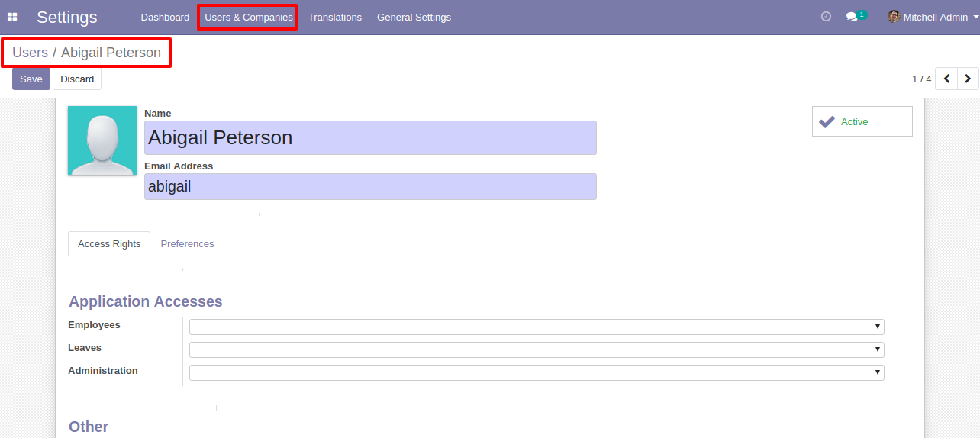The width and height of the screenshot is (980, 438).
Task: Open the conversations chat bubble icon
Action: (852, 17)
